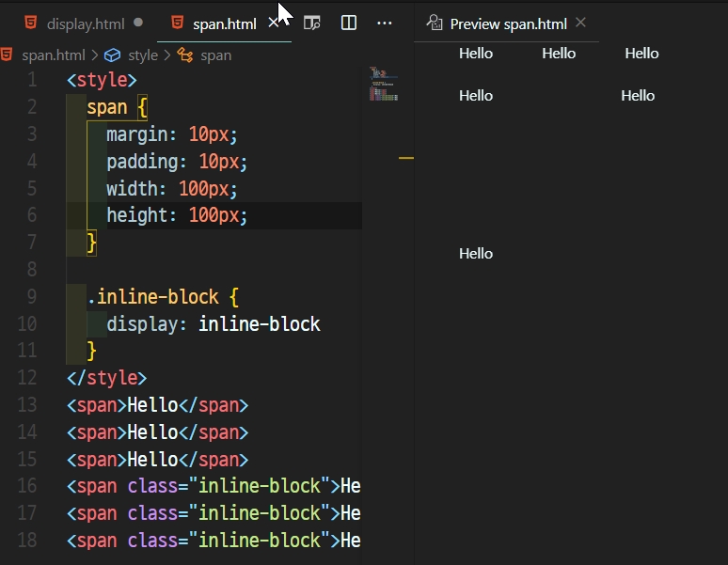Image resolution: width=728 pixels, height=565 pixels.
Task: Click the closing brace on line 11
Action: pyautogui.click(x=91, y=352)
